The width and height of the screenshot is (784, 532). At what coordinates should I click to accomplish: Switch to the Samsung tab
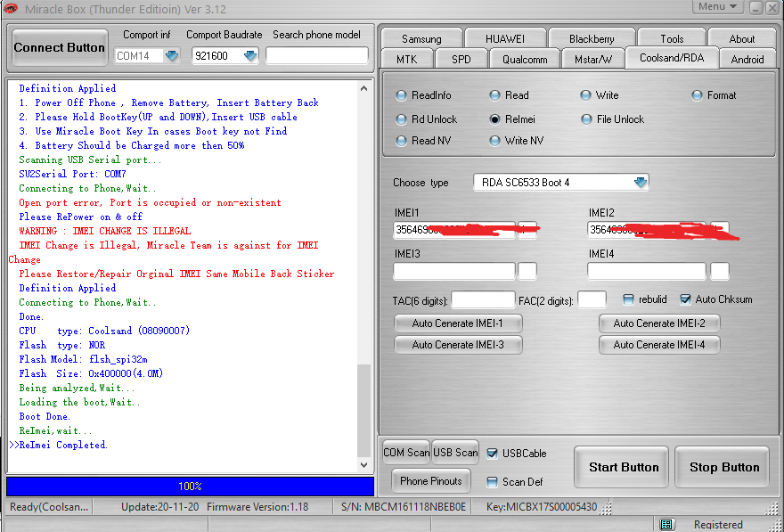tap(421, 38)
